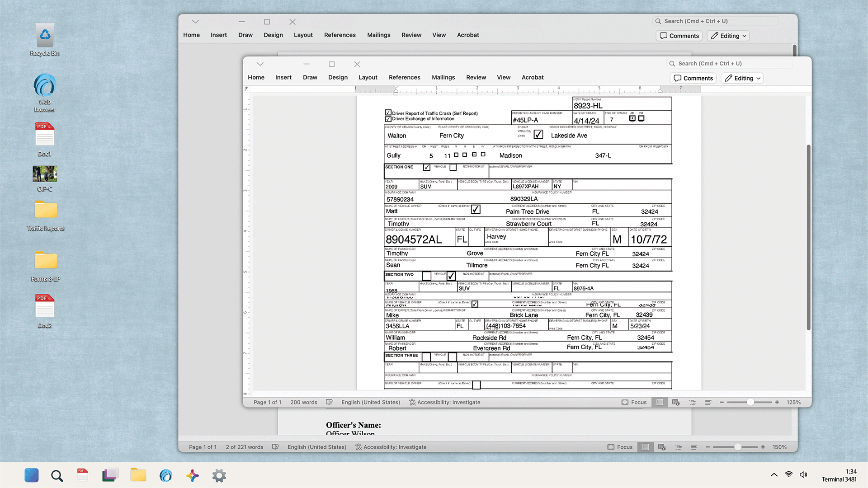Switch to Outline view in front window status bar

coord(692,402)
